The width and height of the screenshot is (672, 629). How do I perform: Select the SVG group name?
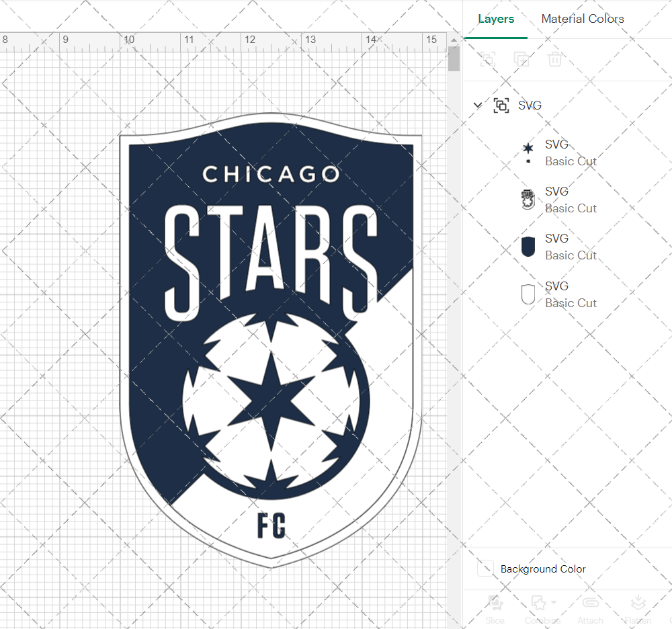(530, 106)
